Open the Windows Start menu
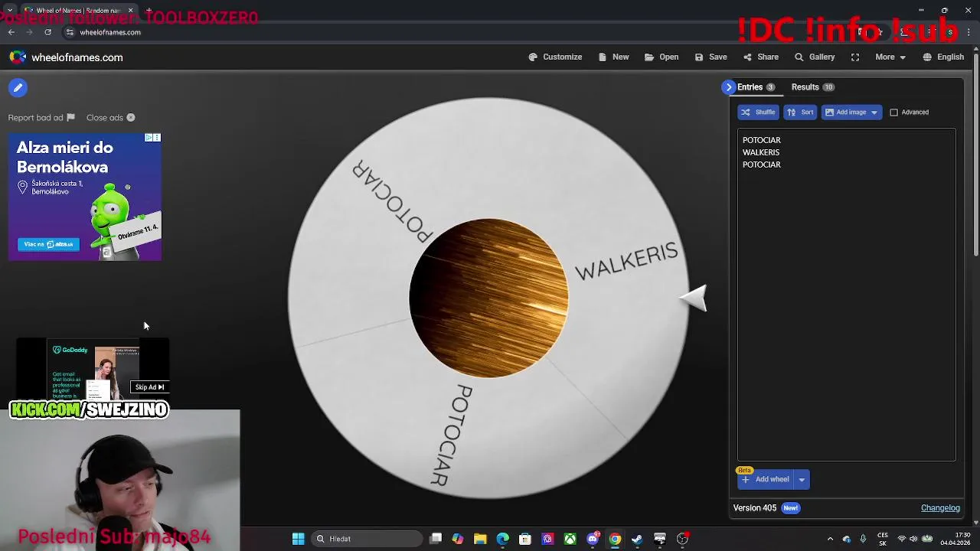This screenshot has width=980, height=551. click(298, 539)
